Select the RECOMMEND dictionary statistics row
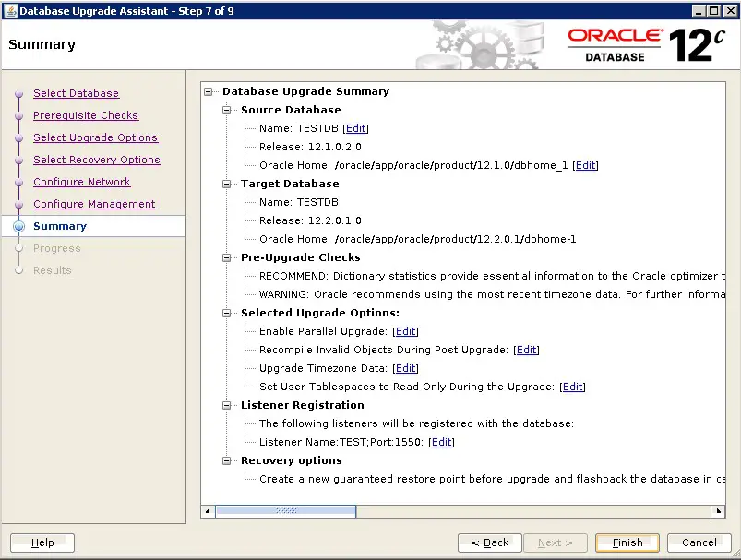This screenshot has height=560, width=741. 492,276
